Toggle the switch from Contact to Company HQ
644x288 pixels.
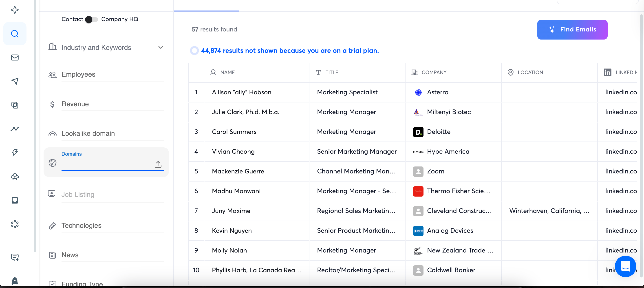[x=91, y=19]
